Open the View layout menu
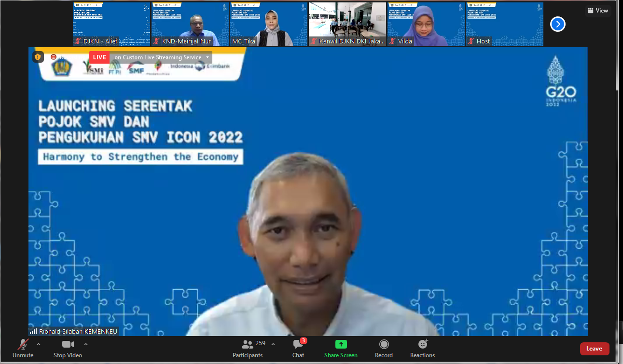Screen dimensions: 623x364 pos(597,10)
